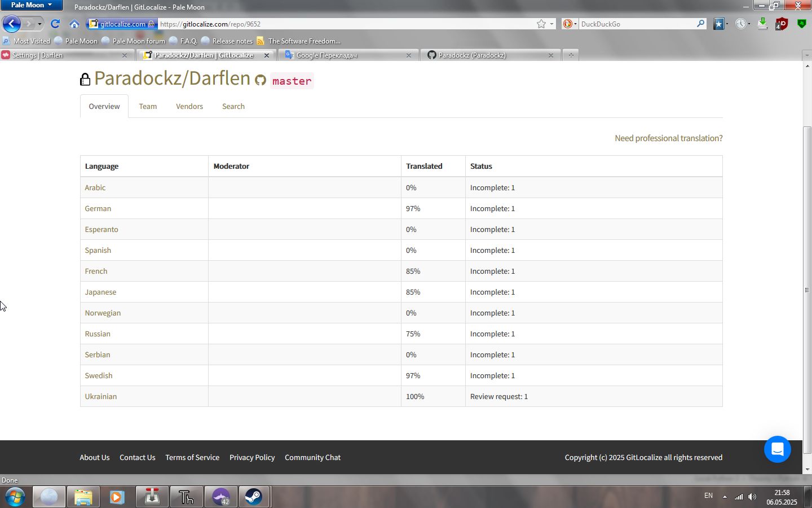Open the Arabic language link

(x=95, y=187)
